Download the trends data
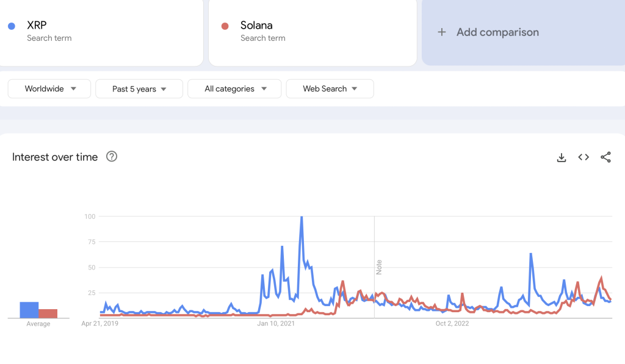625x364 pixels. click(x=561, y=157)
